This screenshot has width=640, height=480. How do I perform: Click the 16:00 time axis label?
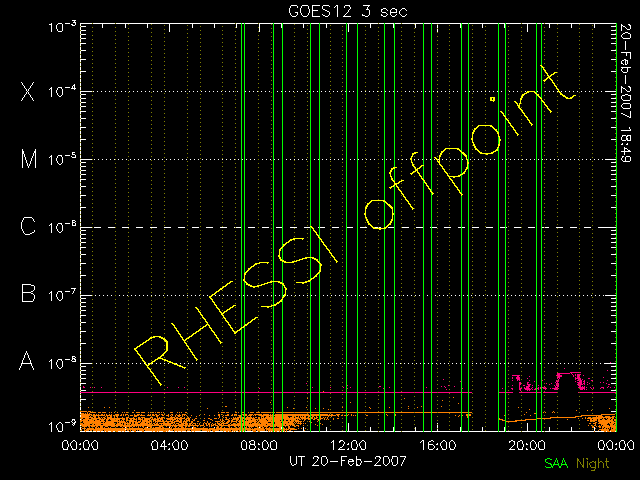click(x=437, y=445)
